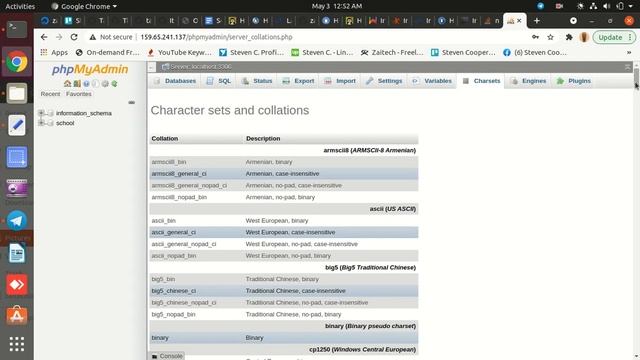Viewport: 640px width, 360px height.
Task: Open Chrome Apps bookmark shortcut
Action: click(x=54, y=52)
